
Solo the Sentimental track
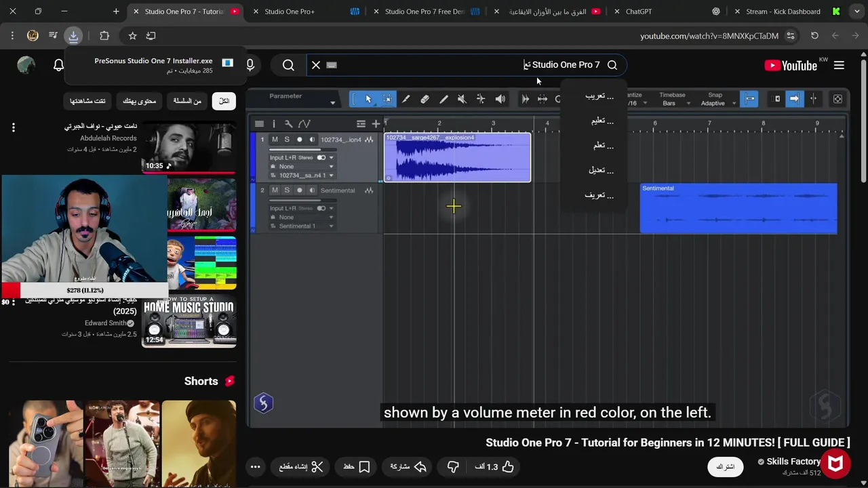(287, 190)
